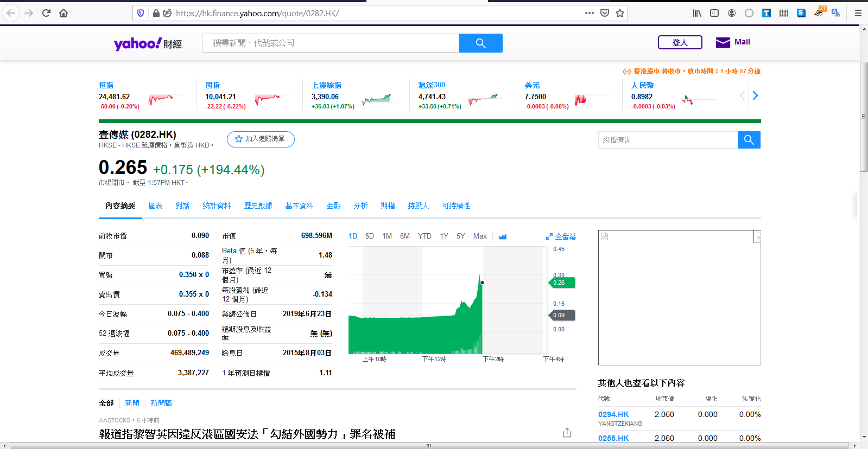The image size is (868, 449).
Task: Open the 新聞 news filter tab
Action: coord(132,403)
